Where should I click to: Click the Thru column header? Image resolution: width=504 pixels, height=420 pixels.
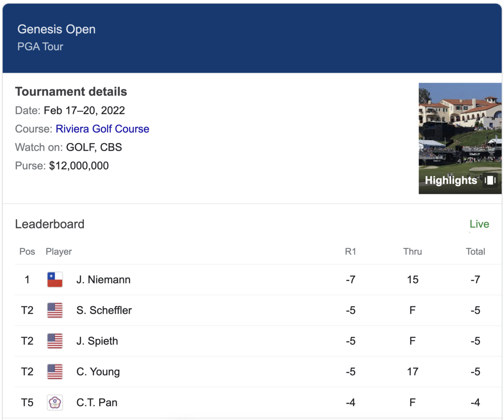click(x=412, y=252)
